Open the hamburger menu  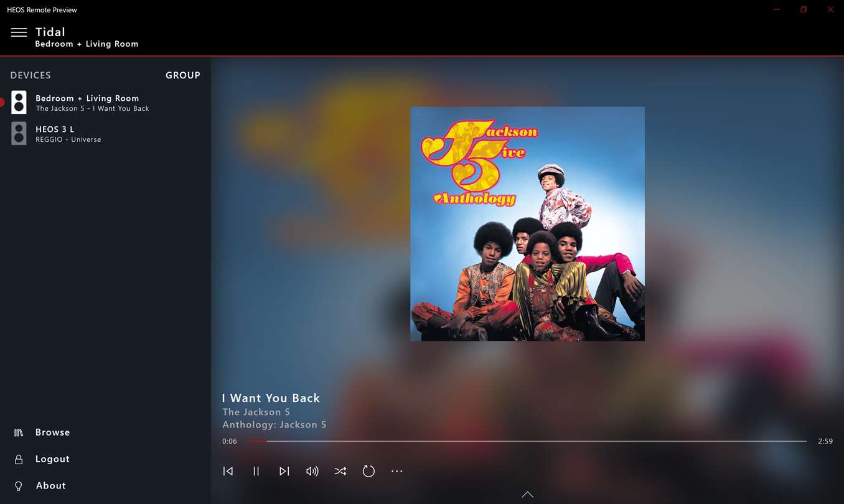(x=19, y=32)
